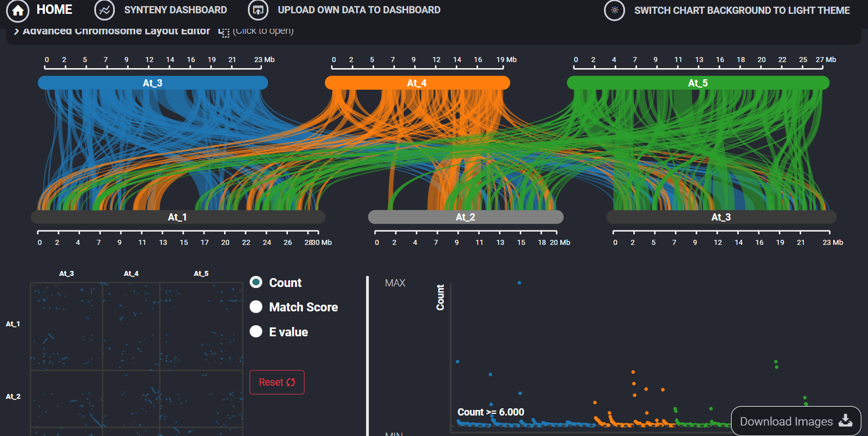Select the E value radio option
Screen dimensions: 868x436
(x=256, y=331)
